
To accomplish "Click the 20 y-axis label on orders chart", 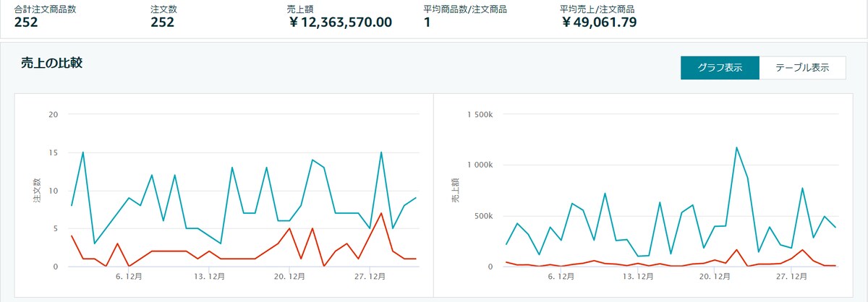I will [x=53, y=114].
